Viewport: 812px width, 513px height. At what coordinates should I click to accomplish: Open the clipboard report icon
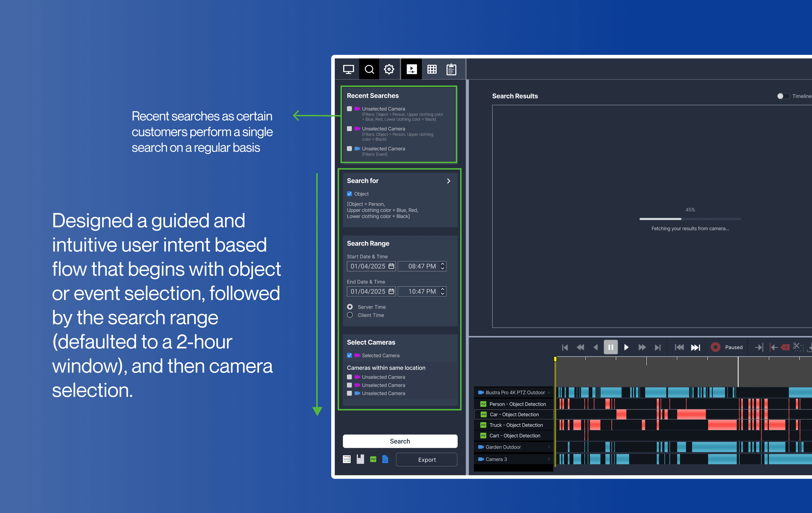tap(451, 69)
